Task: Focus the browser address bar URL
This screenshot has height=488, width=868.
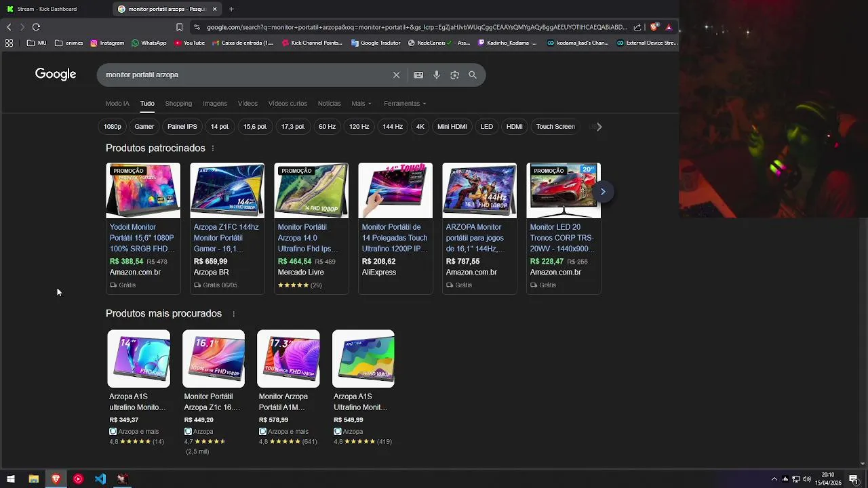Action: tap(417, 27)
